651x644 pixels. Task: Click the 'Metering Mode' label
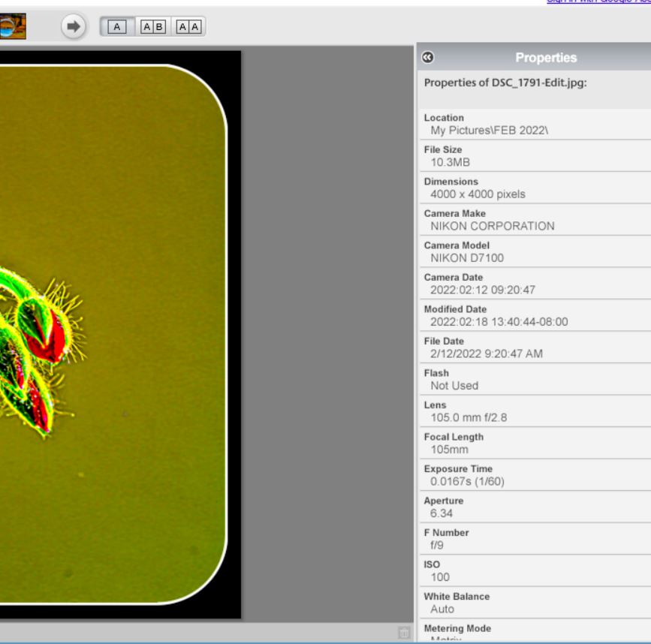tap(457, 629)
